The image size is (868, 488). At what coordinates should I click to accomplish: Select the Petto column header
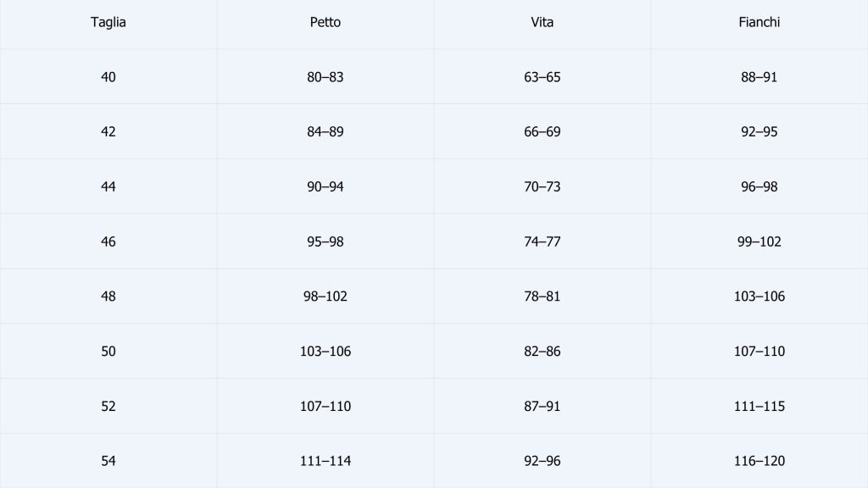(325, 23)
